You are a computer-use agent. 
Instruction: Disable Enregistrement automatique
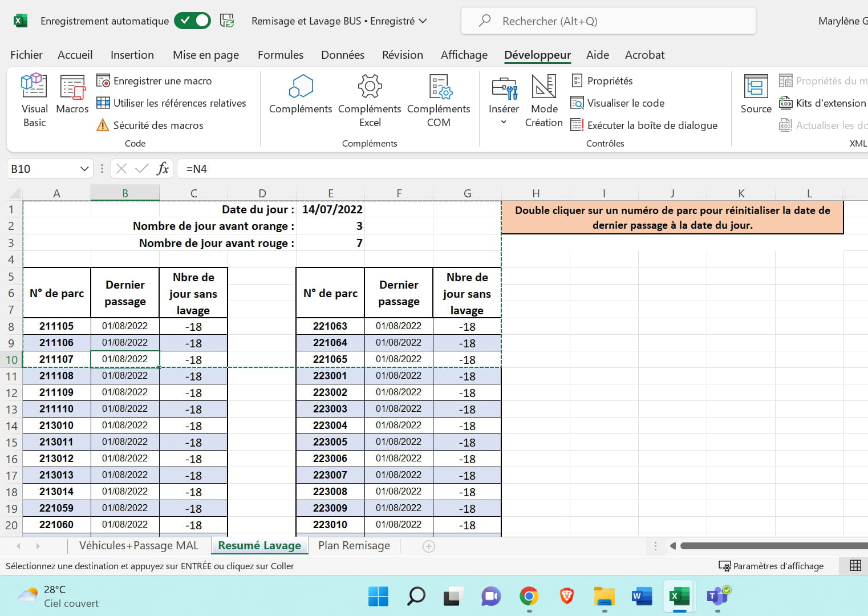pyautogui.click(x=192, y=20)
